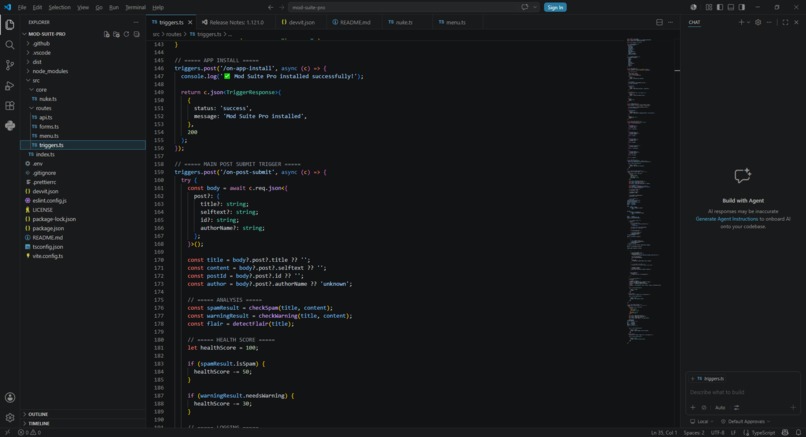Viewport: 806px width, 437px height.
Task: Click Ln, Col cursor position indicator
Action: pos(664,432)
